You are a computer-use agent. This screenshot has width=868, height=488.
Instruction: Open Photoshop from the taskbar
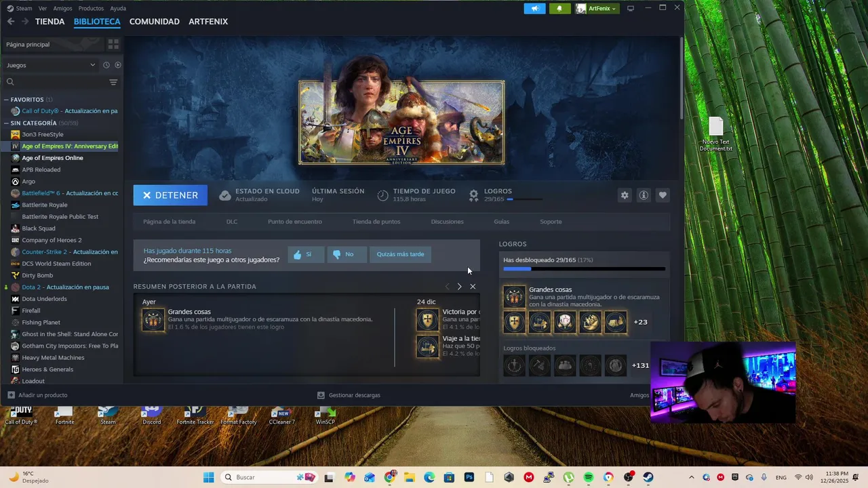pos(469,477)
